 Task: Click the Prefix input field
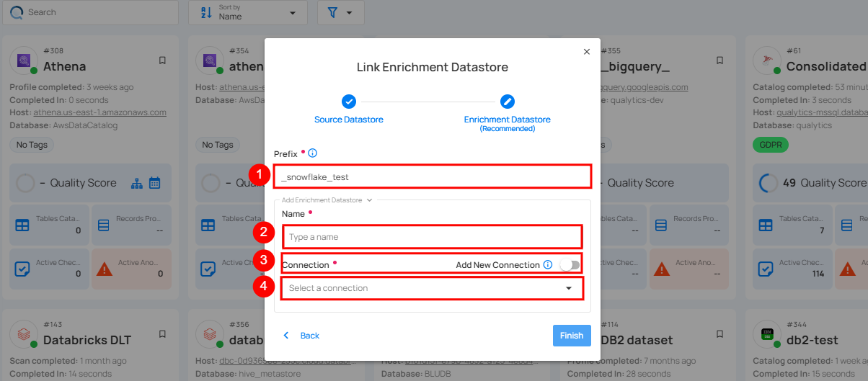click(x=432, y=176)
